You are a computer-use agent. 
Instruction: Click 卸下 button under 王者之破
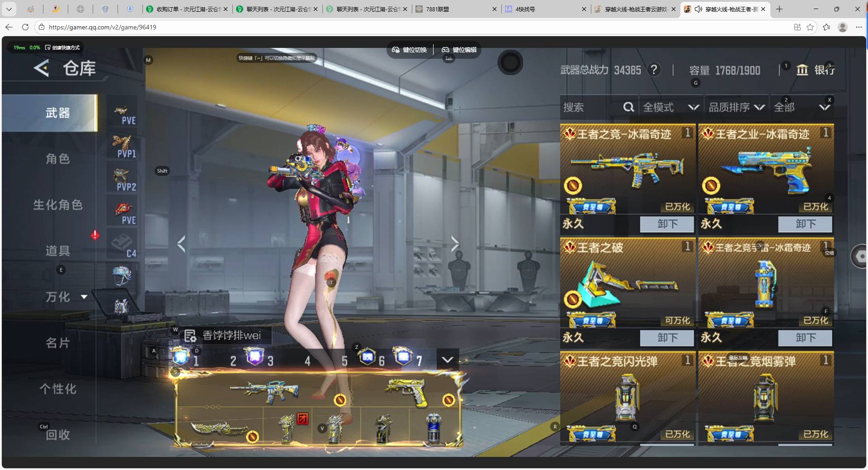[x=667, y=338]
